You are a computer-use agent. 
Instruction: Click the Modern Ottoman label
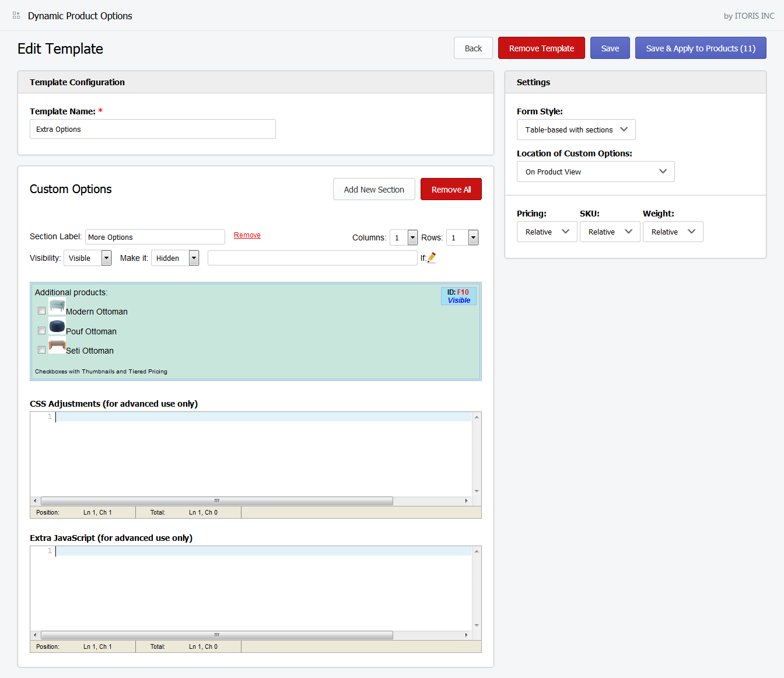97,312
